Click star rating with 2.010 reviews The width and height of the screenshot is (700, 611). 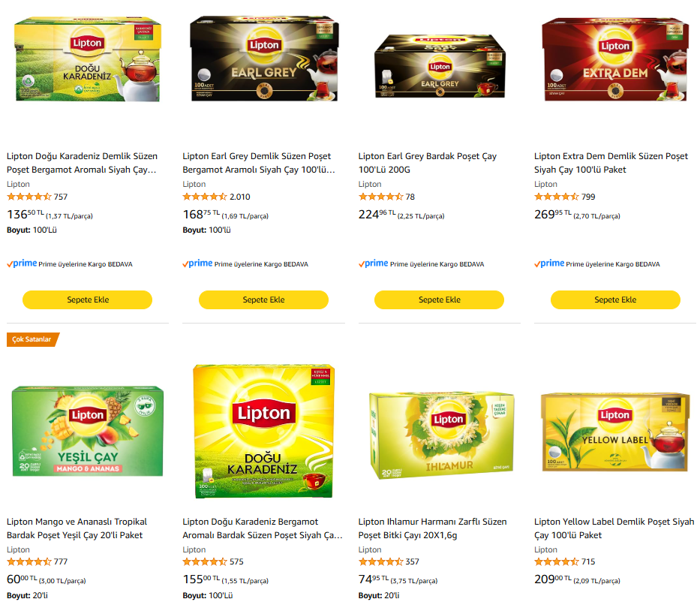(x=205, y=197)
